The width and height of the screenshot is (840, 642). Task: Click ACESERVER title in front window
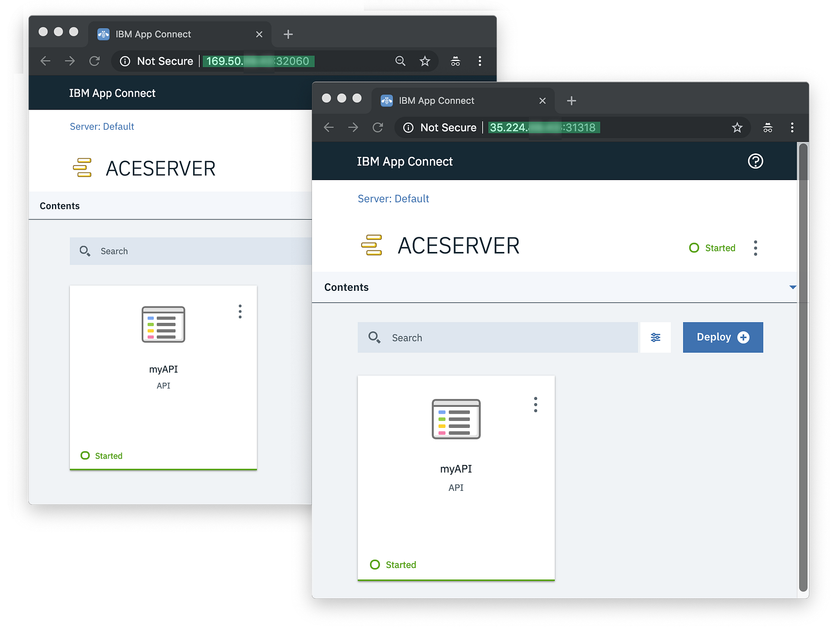coord(459,246)
